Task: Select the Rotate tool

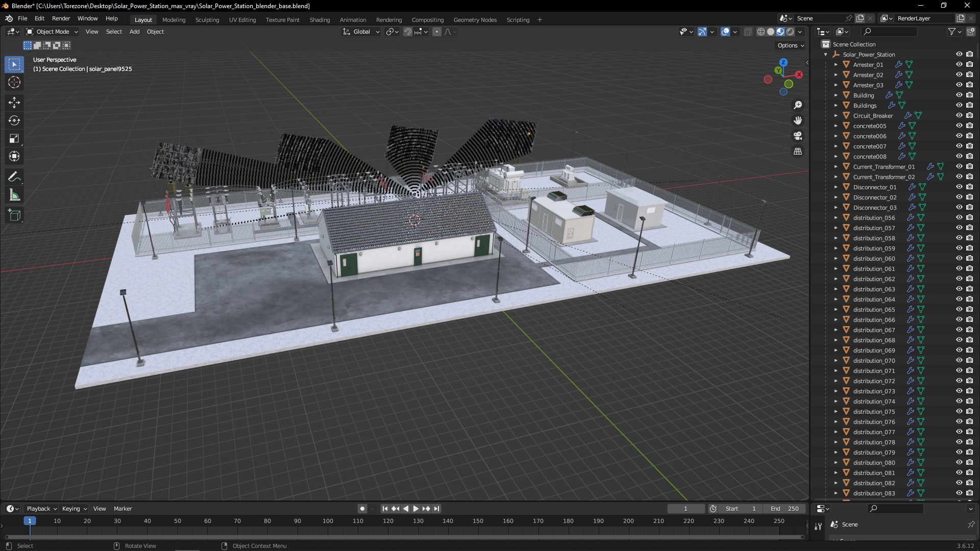Action: point(14,120)
